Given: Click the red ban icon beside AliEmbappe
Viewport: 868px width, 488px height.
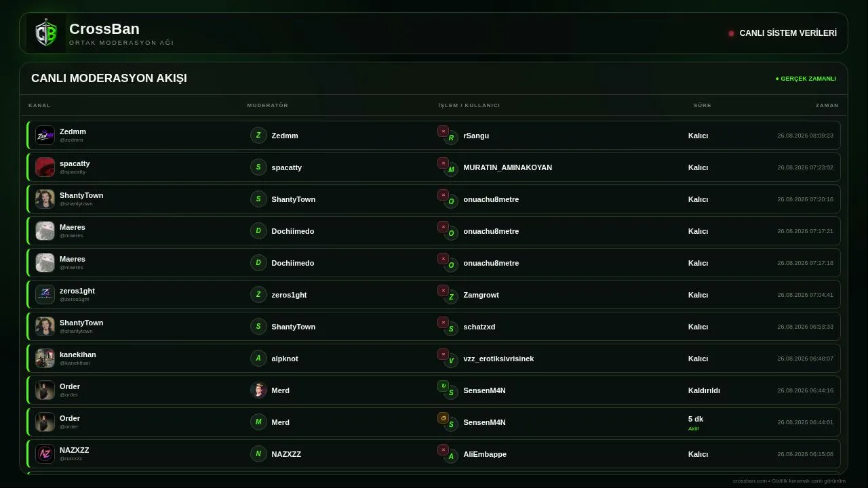Looking at the screenshot, I should [443, 450].
